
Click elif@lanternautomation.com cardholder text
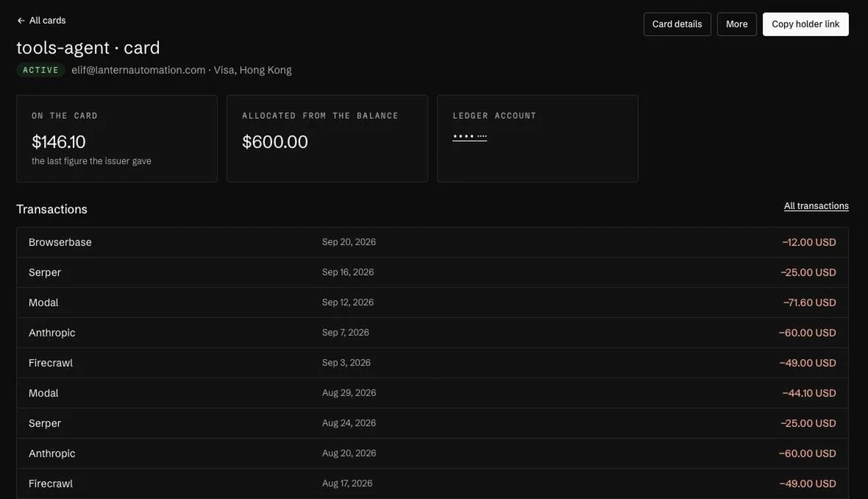point(138,71)
